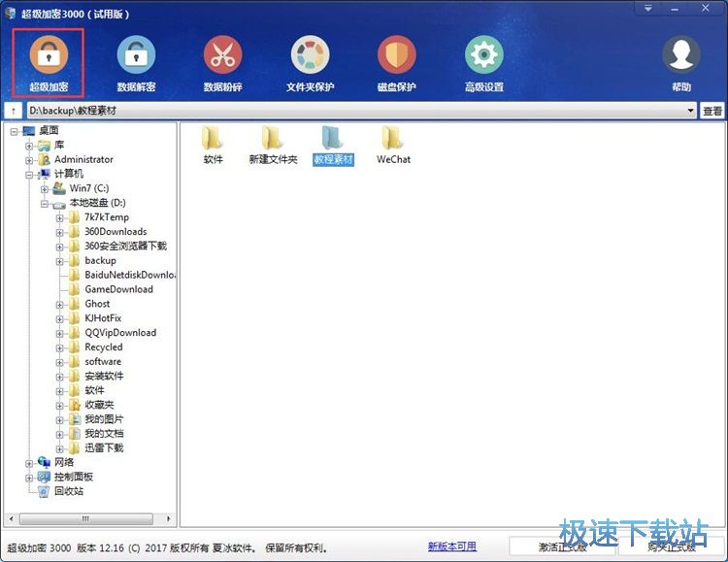Image resolution: width=728 pixels, height=562 pixels.
Task: Select the 教程素材 folder icon
Action: pyautogui.click(x=333, y=146)
